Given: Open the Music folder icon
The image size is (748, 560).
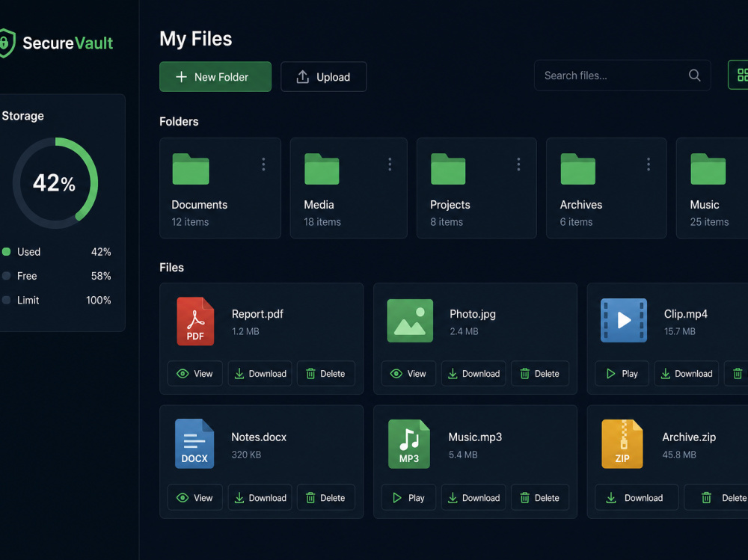Looking at the screenshot, I should point(708,169).
